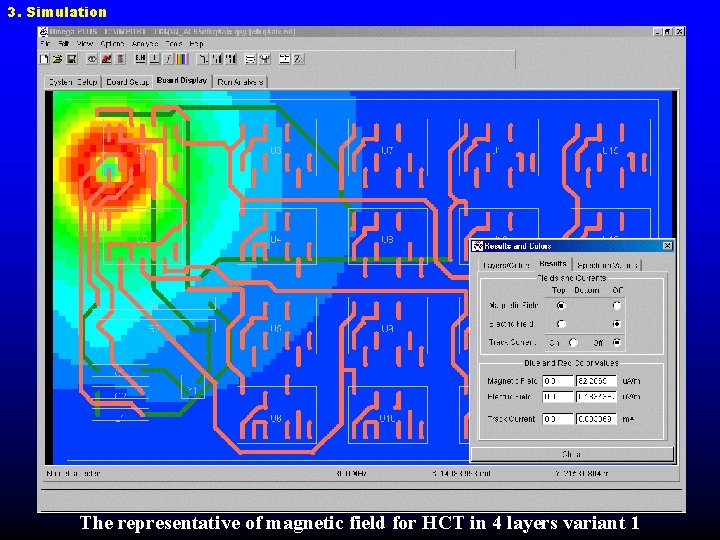Open the rainbow color spectrum toolbar icon
This screenshot has height=540, width=720.
(181, 59)
